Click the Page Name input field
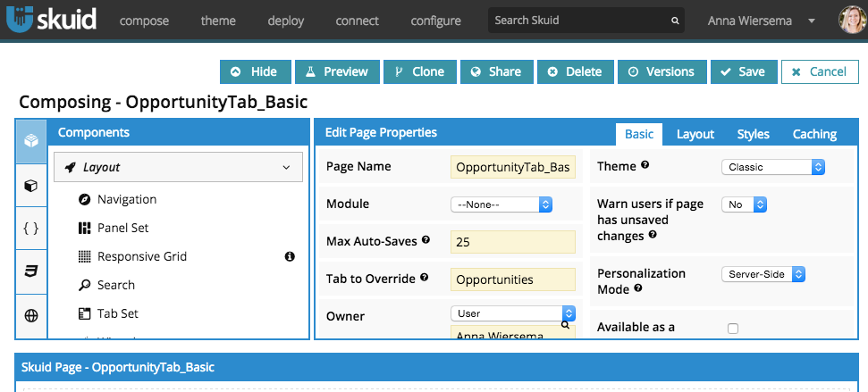This screenshot has height=392, width=868. click(512, 167)
